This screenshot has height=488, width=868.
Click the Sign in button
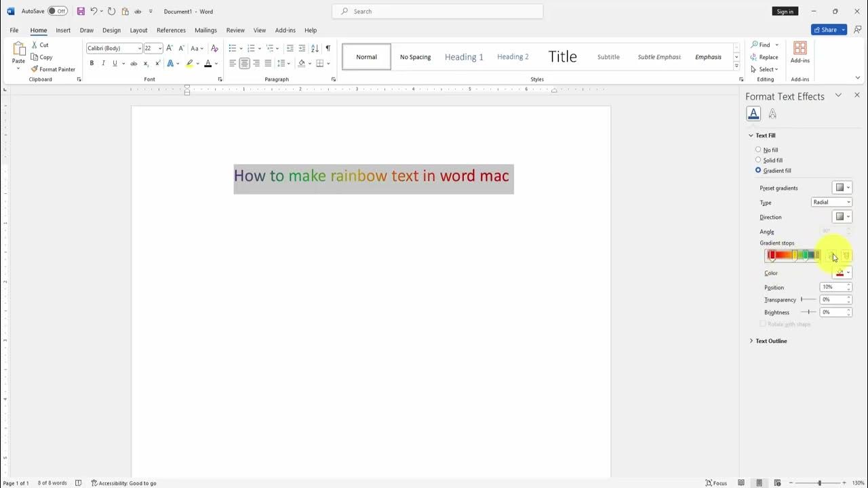coord(785,12)
